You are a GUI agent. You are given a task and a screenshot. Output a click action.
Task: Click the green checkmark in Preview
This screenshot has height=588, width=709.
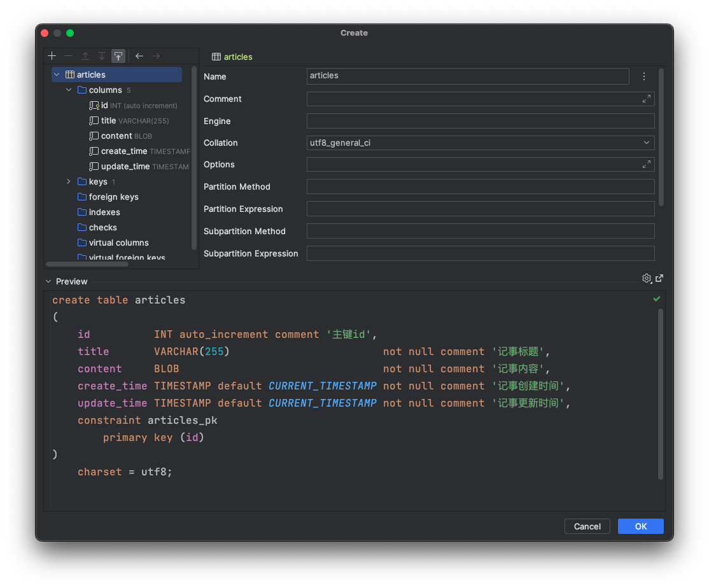(657, 299)
